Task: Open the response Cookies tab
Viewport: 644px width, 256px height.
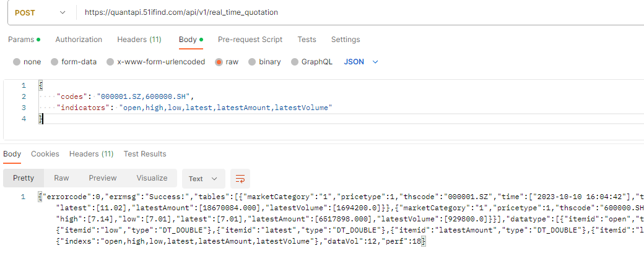Action: (45, 154)
